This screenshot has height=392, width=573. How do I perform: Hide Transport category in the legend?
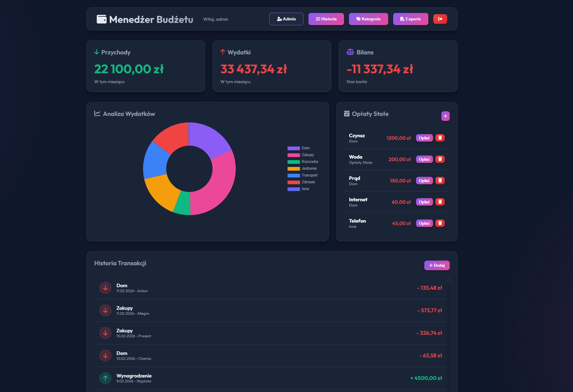click(x=302, y=175)
